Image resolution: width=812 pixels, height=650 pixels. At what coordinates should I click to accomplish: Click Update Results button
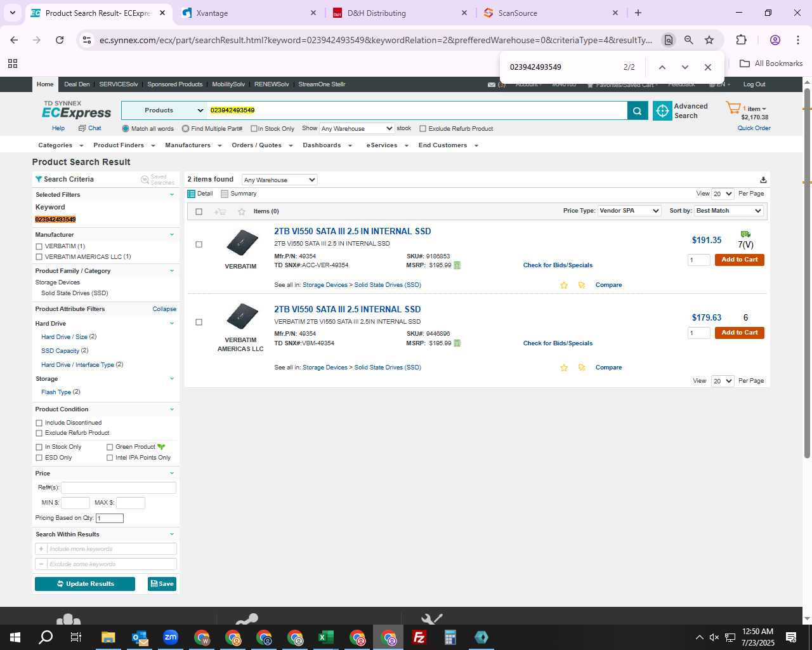click(x=85, y=584)
